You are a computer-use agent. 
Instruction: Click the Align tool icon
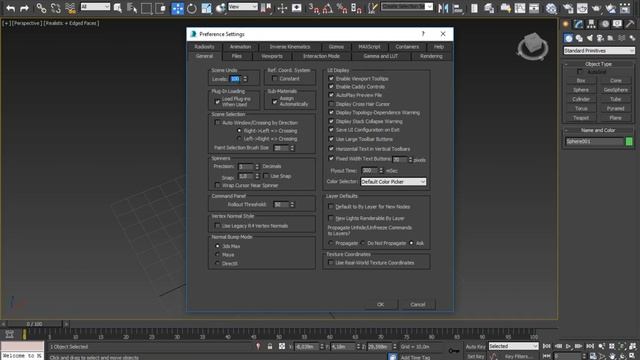(458, 8)
